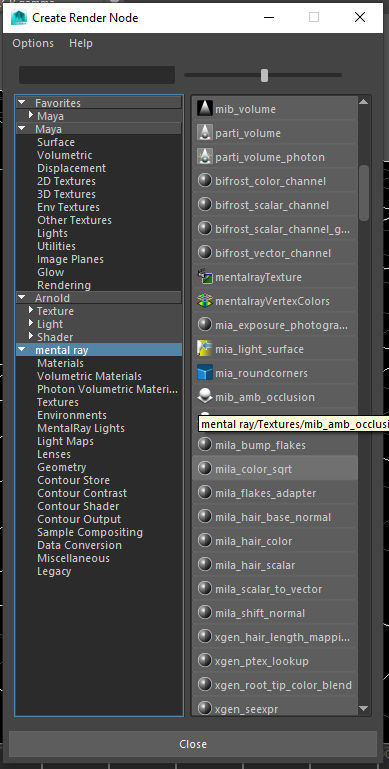Select the Utilities category
Screen dimensions: 389x769
pyautogui.click(x=56, y=246)
